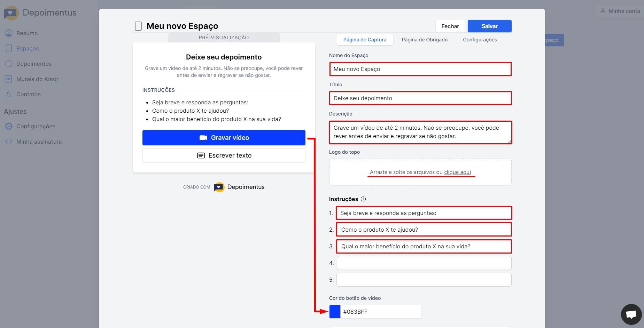Viewport: 644px width, 328px height.
Task: Click the mobile device icon near title
Action: (x=138, y=26)
